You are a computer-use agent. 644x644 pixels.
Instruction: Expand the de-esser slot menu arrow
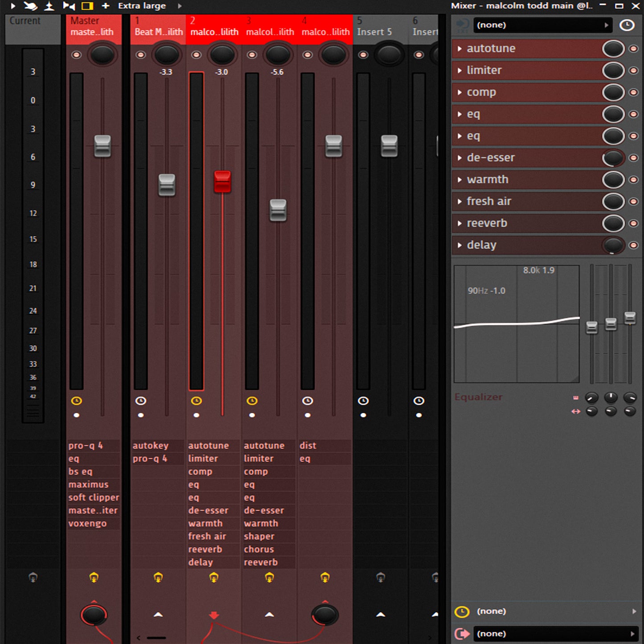coord(459,158)
